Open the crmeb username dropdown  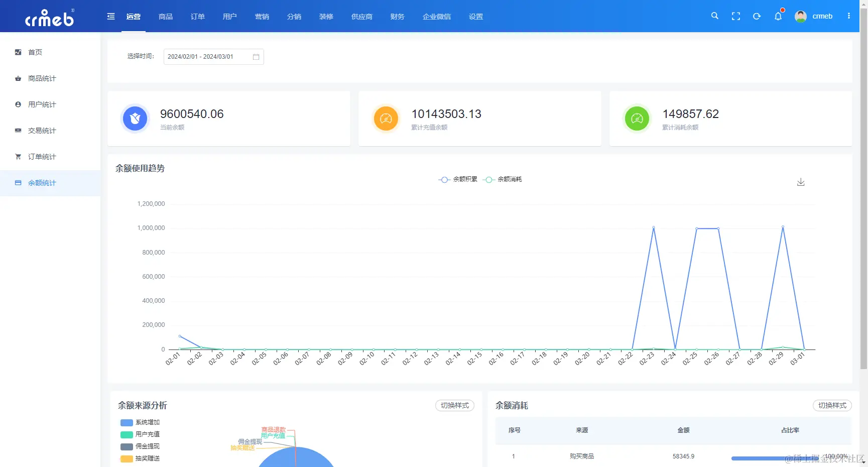click(822, 16)
